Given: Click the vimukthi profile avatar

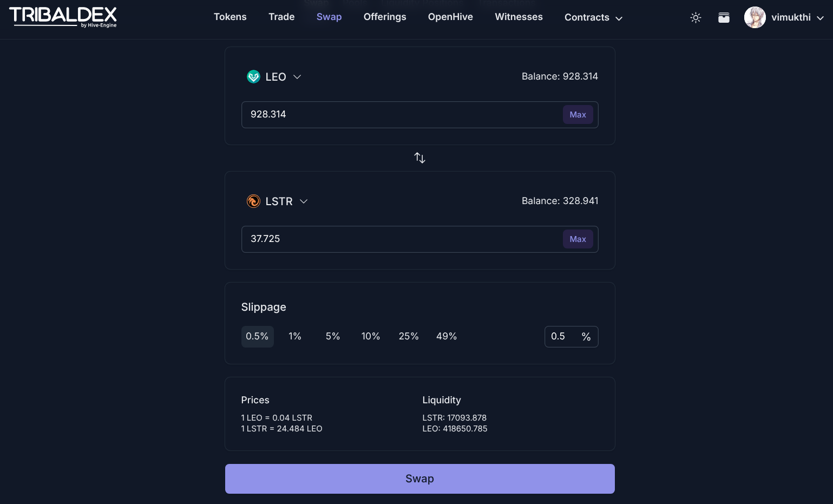Looking at the screenshot, I should tap(755, 17).
